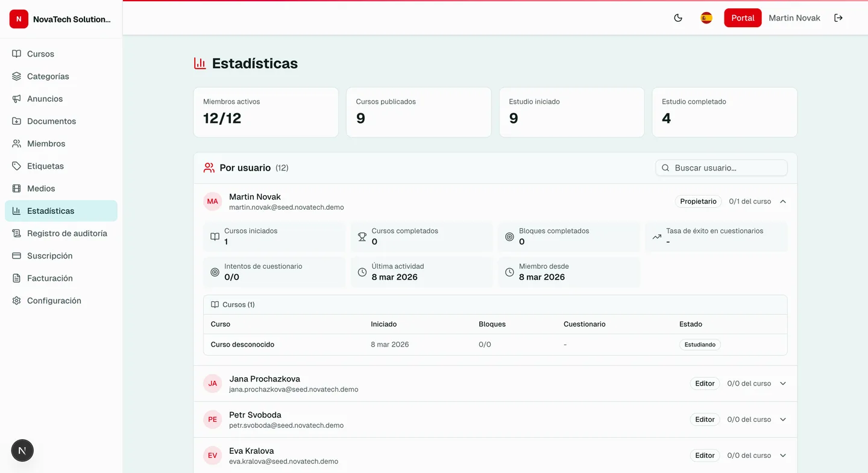Open the Registro de auditoría panel

click(66, 233)
